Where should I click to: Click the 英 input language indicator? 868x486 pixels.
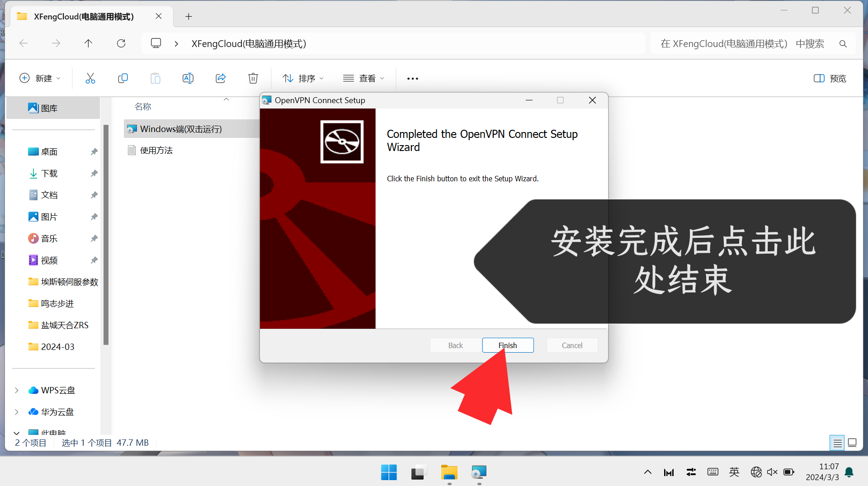point(734,472)
